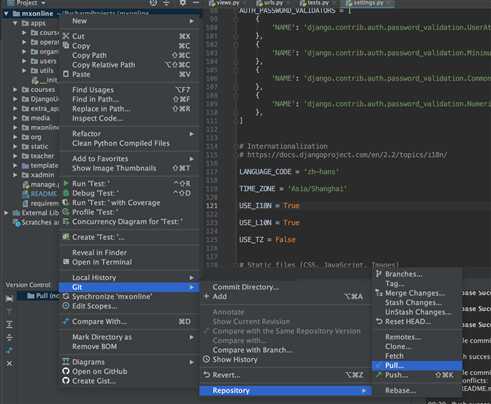
Task: Expand the xadmin folder
Action: [15, 175]
